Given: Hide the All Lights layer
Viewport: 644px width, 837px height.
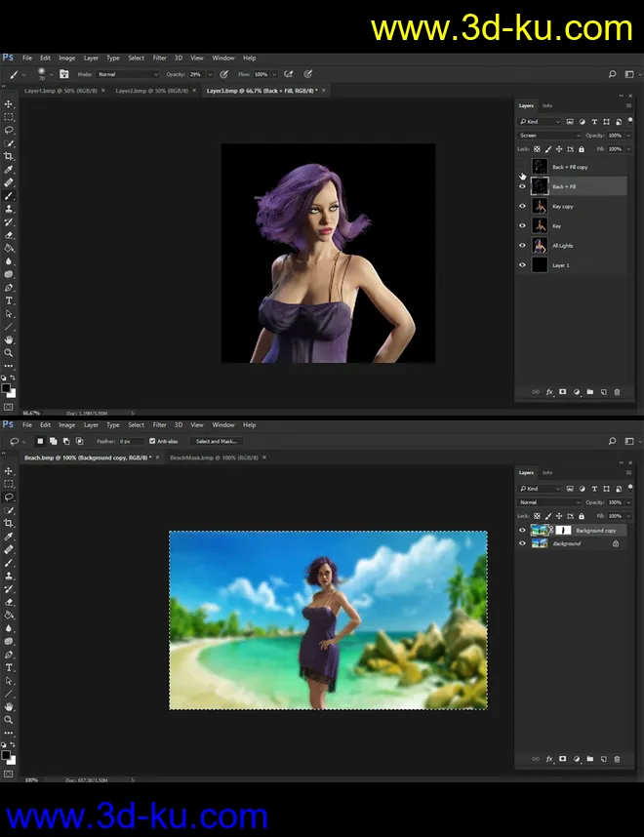Looking at the screenshot, I should tap(522, 246).
